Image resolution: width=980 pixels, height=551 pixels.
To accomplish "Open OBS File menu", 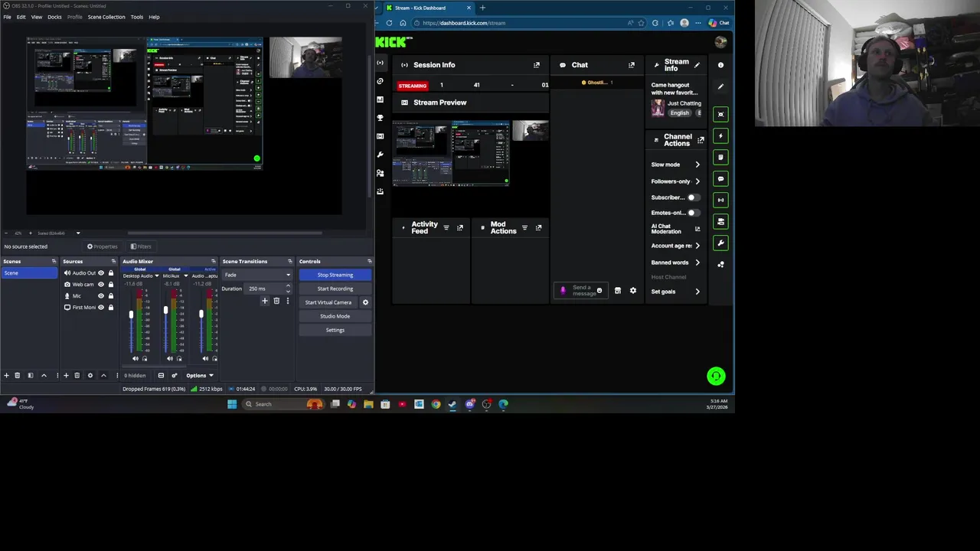I will (7, 17).
